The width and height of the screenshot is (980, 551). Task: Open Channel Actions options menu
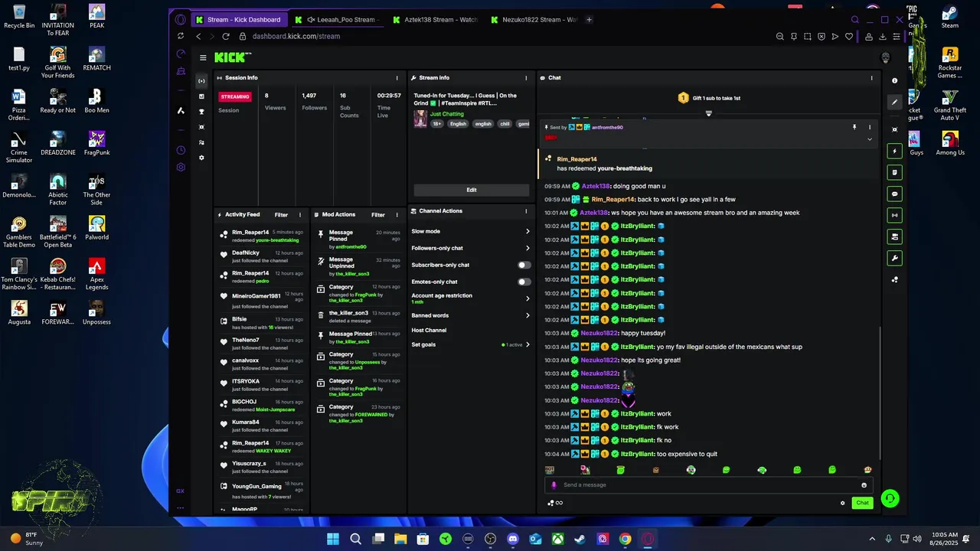point(526,211)
